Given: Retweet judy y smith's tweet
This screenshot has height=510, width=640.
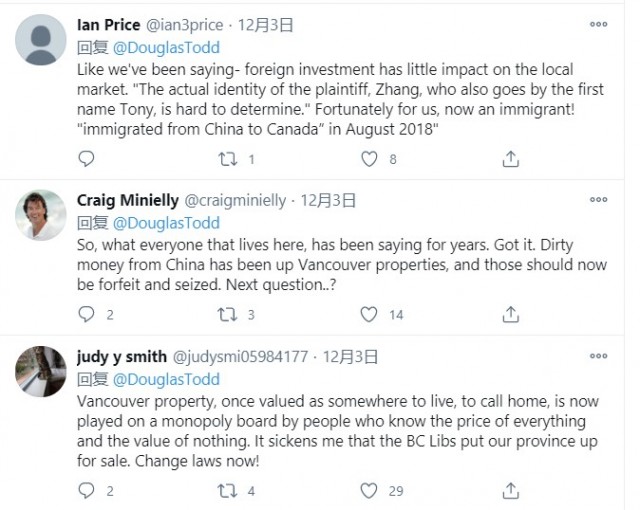Looking at the screenshot, I should coord(227,491).
